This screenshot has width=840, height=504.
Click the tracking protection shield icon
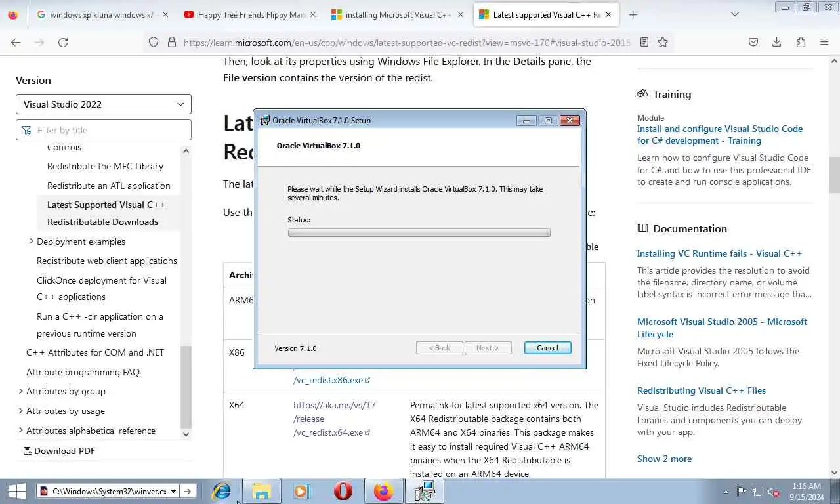(154, 42)
